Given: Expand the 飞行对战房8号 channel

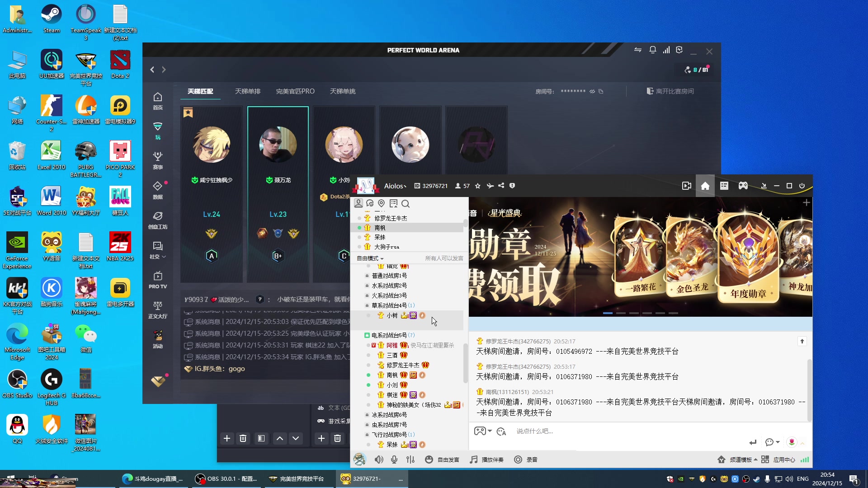Looking at the screenshot, I should [389, 435].
